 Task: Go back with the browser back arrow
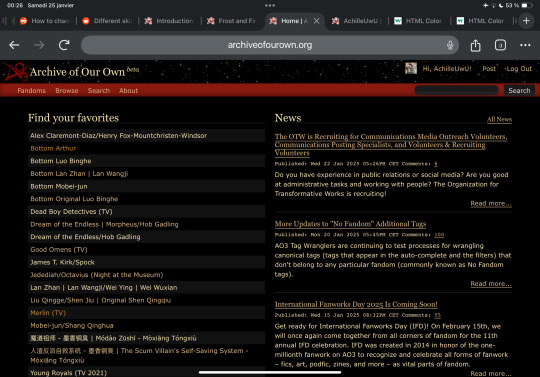(14, 45)
